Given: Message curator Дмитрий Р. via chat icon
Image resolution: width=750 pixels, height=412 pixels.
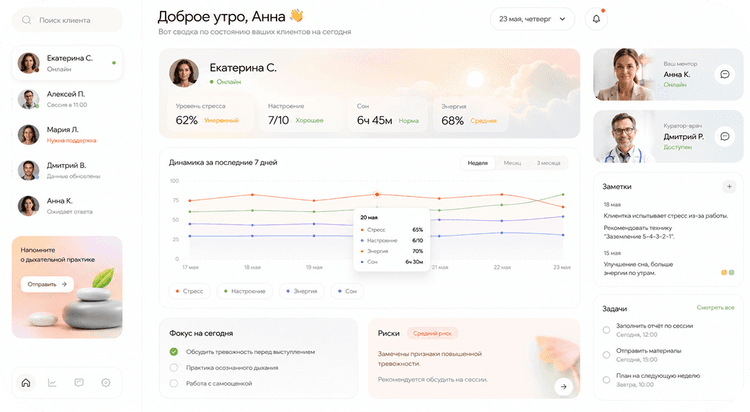Looking at the screenshot, I should tap(725, 136).
